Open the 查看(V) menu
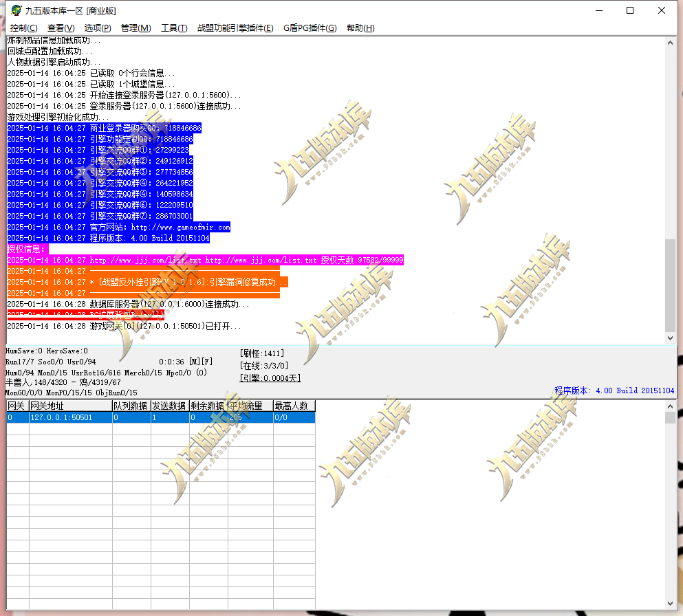 click(x=61, y=28)
